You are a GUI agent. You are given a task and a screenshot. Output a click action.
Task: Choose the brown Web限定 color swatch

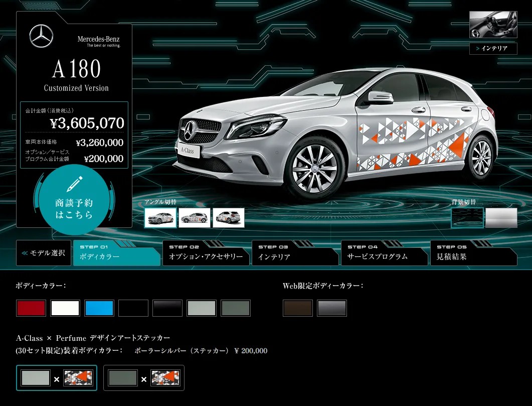pyautogui.click(x=298, y=308)
